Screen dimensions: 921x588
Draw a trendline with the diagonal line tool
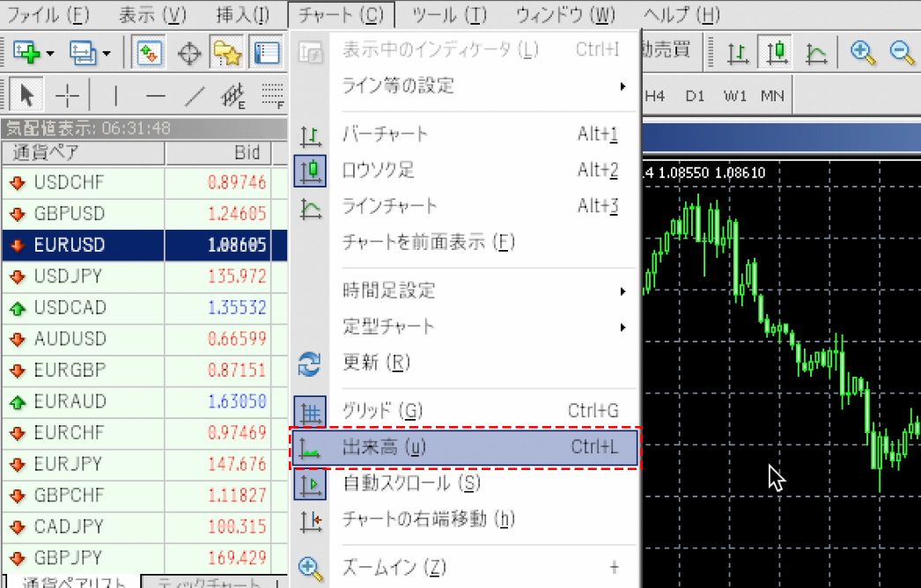click(x=195, y=95)
